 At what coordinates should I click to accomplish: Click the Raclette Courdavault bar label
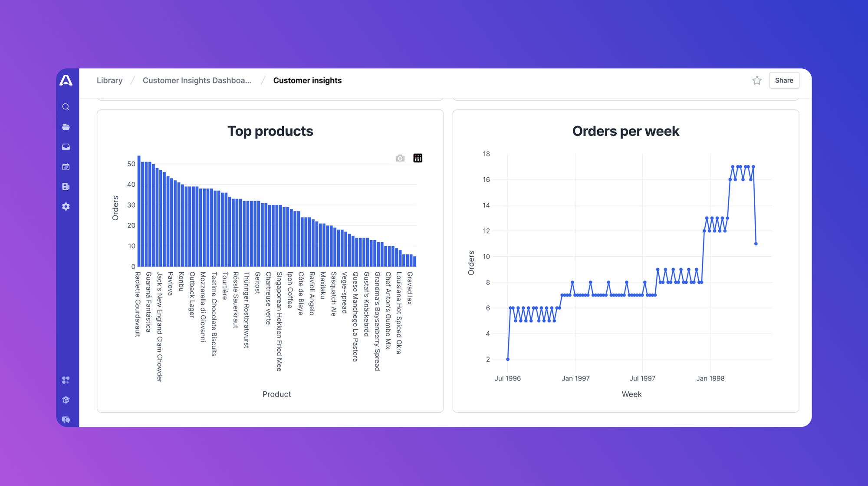click(138, 304)
